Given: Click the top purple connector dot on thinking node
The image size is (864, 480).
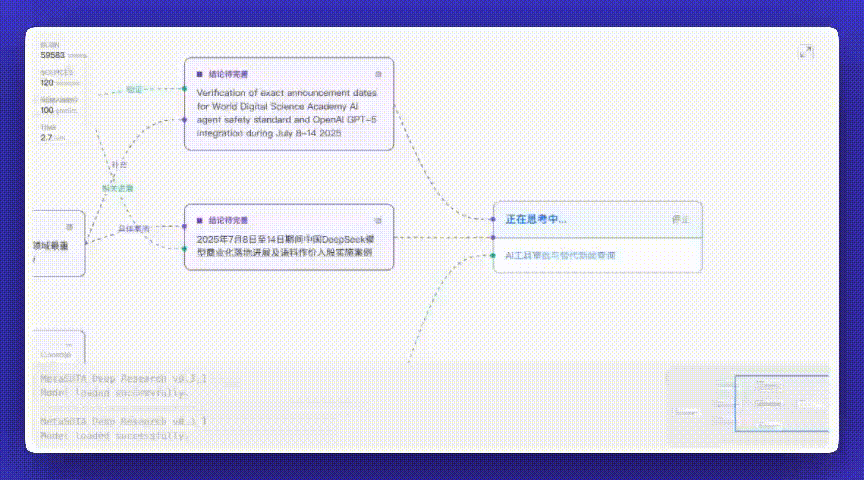Looking at the screenshot, I should point(493,219).
